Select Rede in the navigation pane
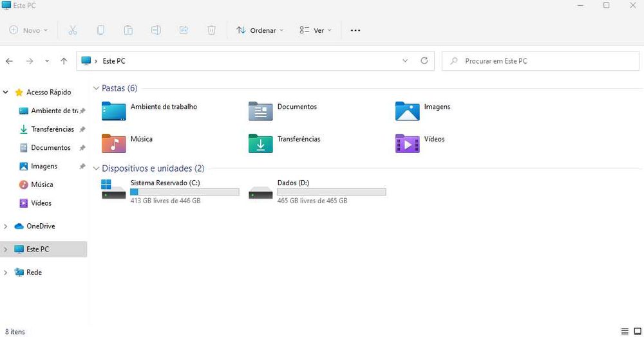Screen dimensions: 644x337 click(x=28, y=272)
